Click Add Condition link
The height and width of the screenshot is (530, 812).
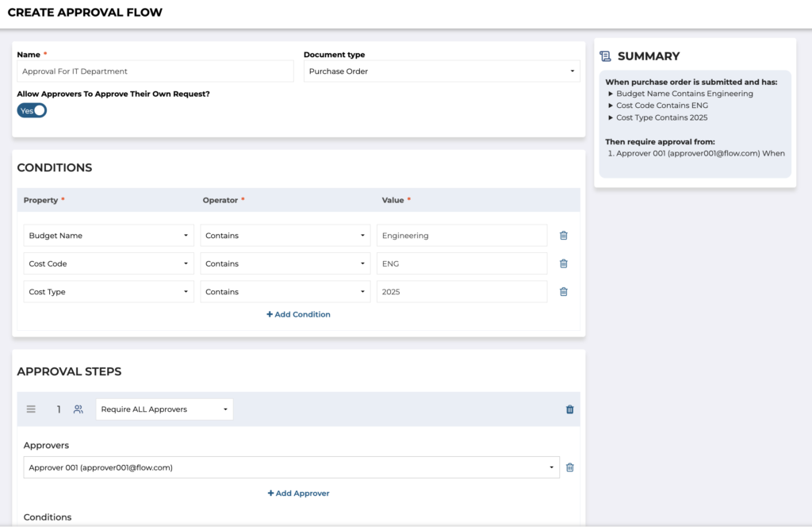pos(298,314)
